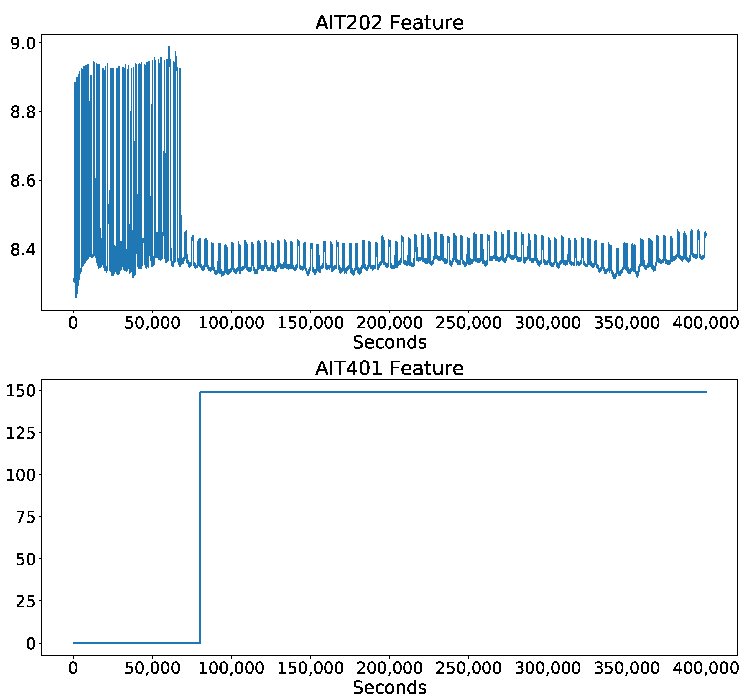Image resolution: width=756 pixels, height=700 pixels.
Task: Click the flat AIT401 line near zero
Action: click(x=133, y=643)
